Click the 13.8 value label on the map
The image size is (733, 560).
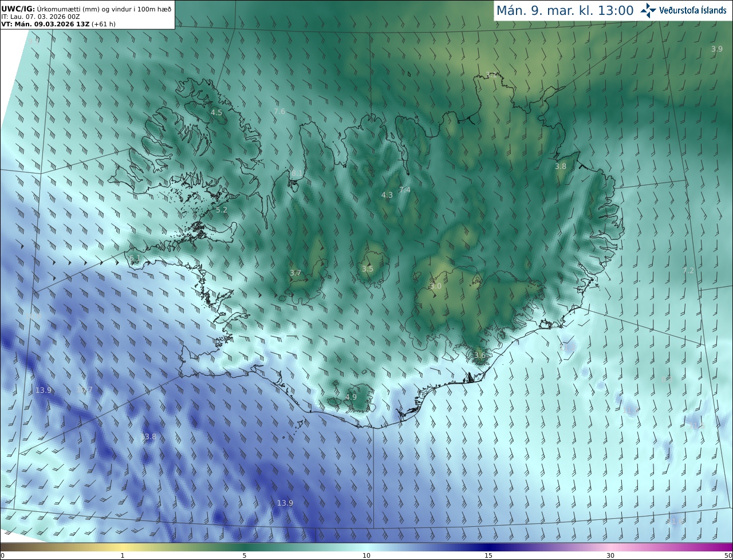(x=148, y=437)
